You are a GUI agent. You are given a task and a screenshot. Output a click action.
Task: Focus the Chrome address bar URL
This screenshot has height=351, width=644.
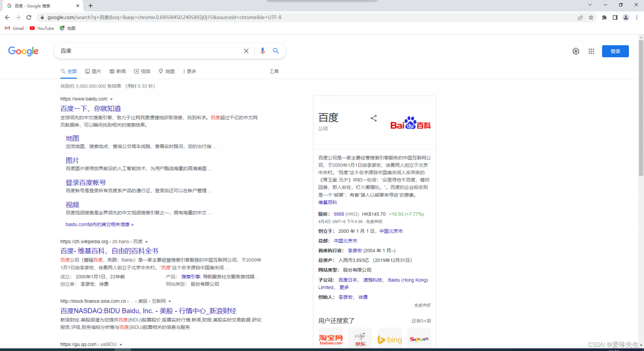pos(165,17)
